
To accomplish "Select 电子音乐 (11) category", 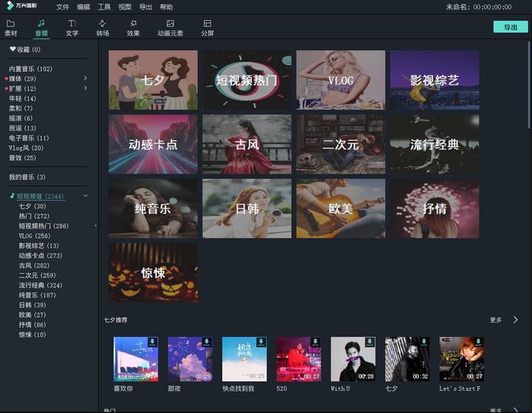I will point(29,137).
